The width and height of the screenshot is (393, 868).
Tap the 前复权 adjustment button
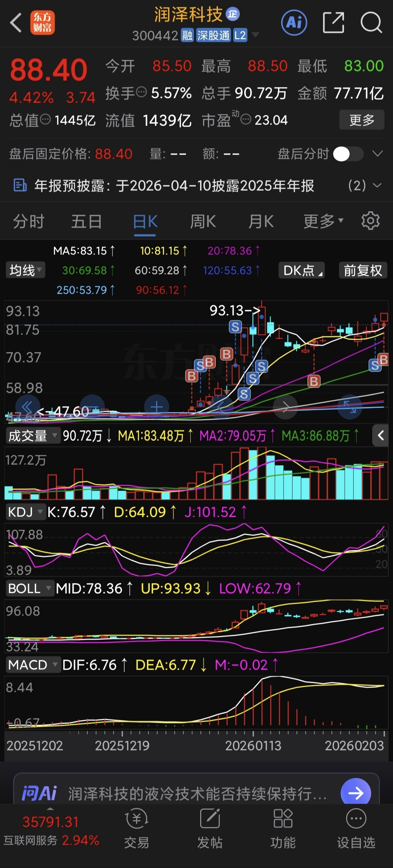click(x=363, y=270)
